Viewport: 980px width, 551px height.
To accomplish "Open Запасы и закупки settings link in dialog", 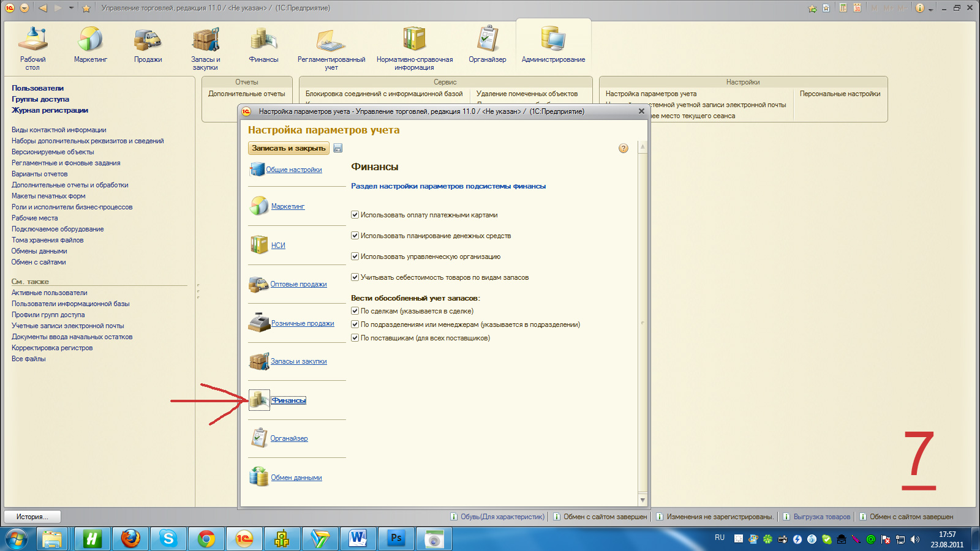I will click(299, 361).
